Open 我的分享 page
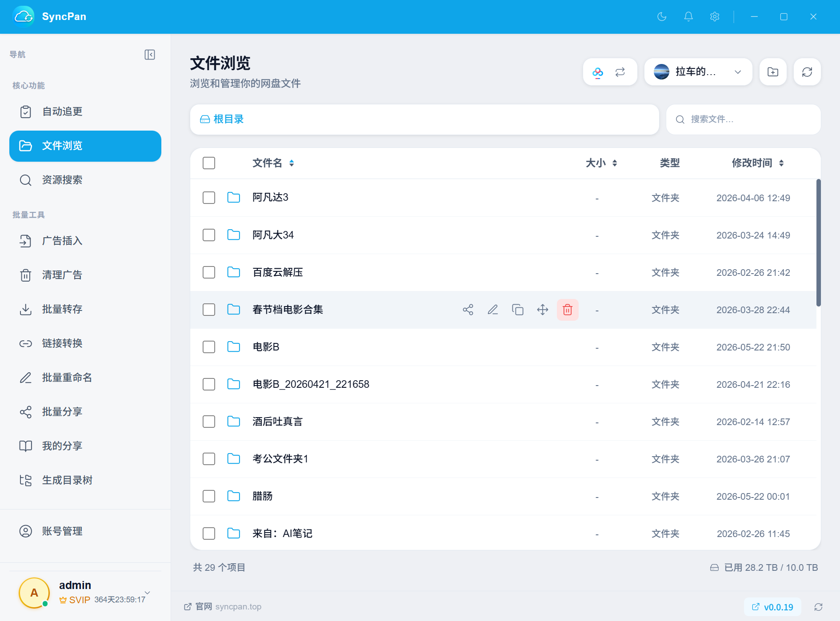840x621 pixels. (x=85, y=446)
